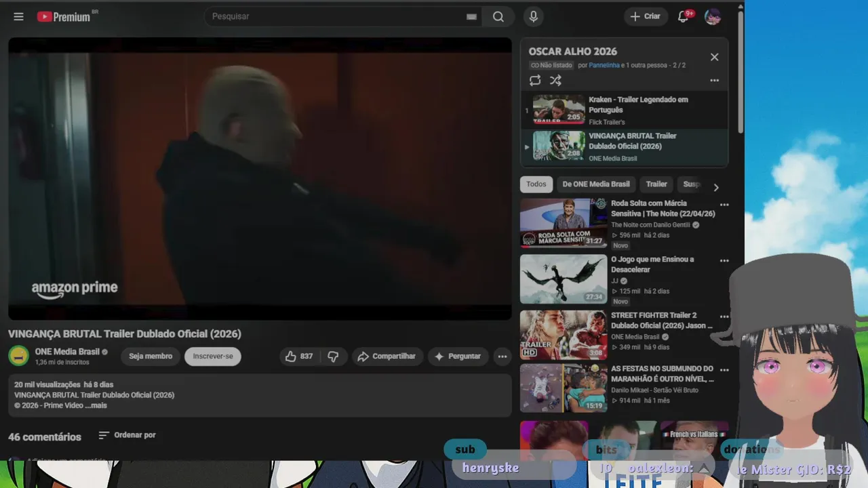Toggle playlist loop

point(535,81)
